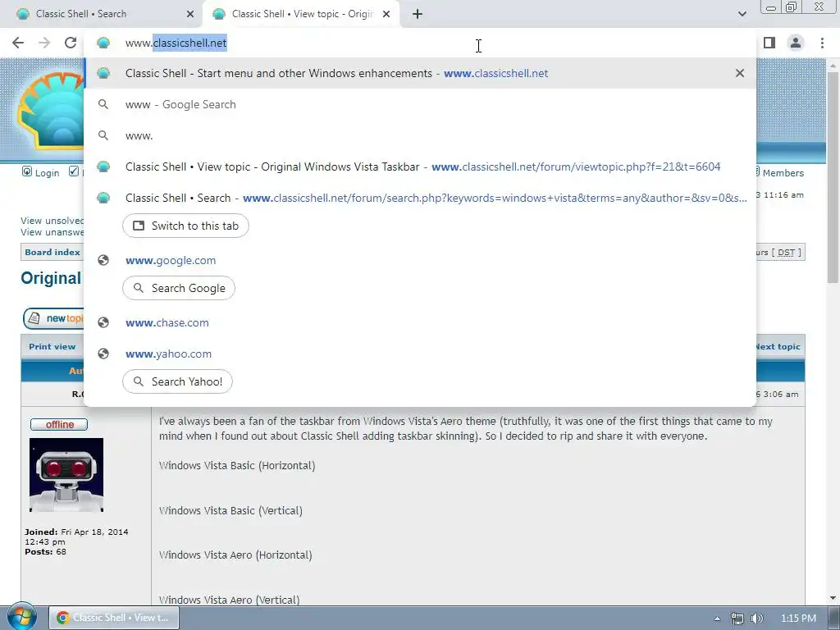Switch to the Classic Shell Search tab
Screen dimensions: 840x630
(x=102, y=14)
